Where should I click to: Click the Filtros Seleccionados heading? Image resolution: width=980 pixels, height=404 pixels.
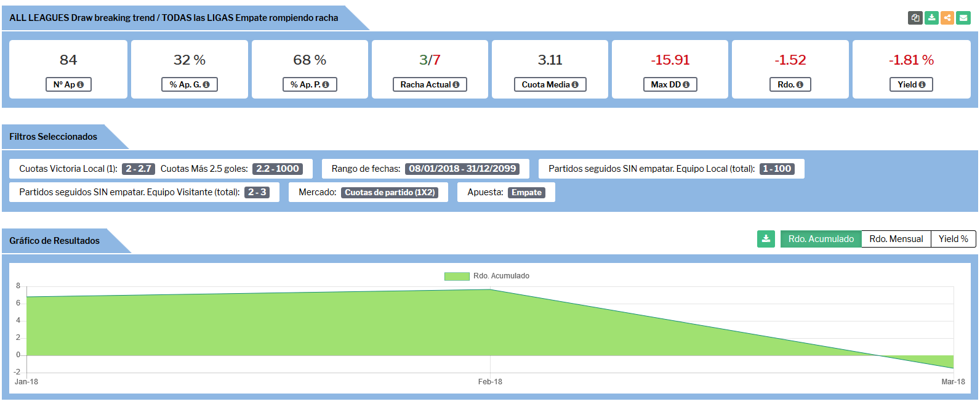53,137
